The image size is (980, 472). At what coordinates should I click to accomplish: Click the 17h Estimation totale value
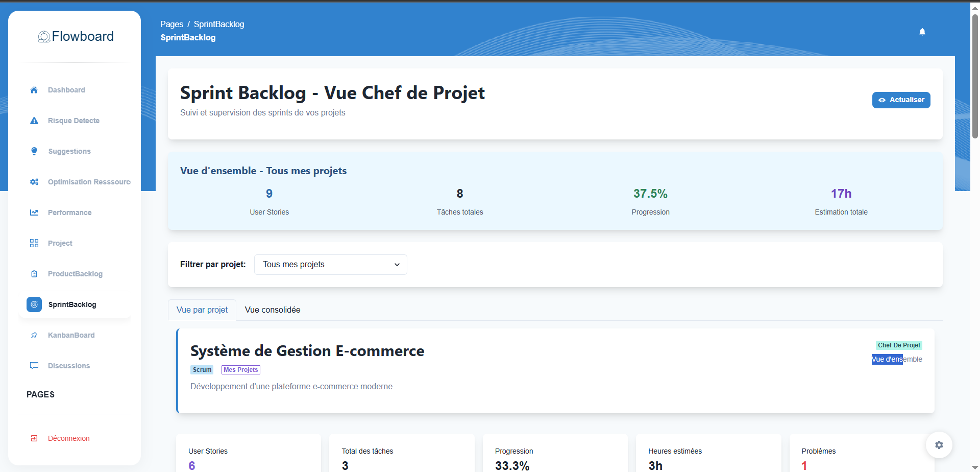tap(841, 194)
